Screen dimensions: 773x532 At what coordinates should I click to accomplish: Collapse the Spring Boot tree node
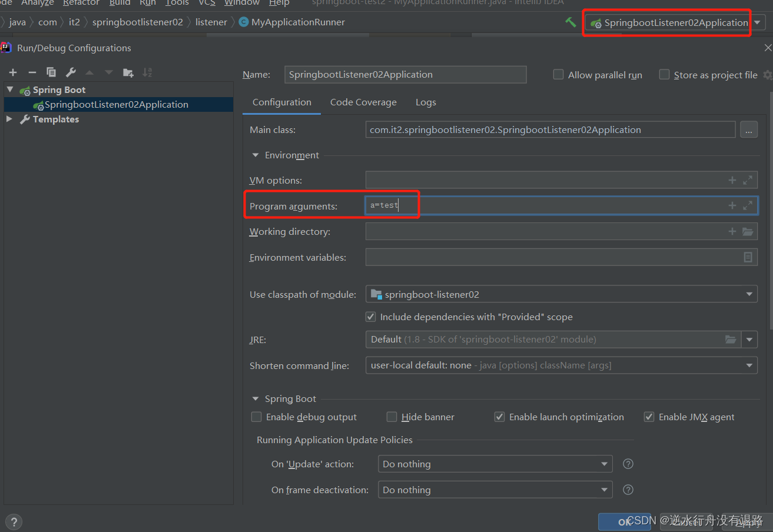[10, 89]
